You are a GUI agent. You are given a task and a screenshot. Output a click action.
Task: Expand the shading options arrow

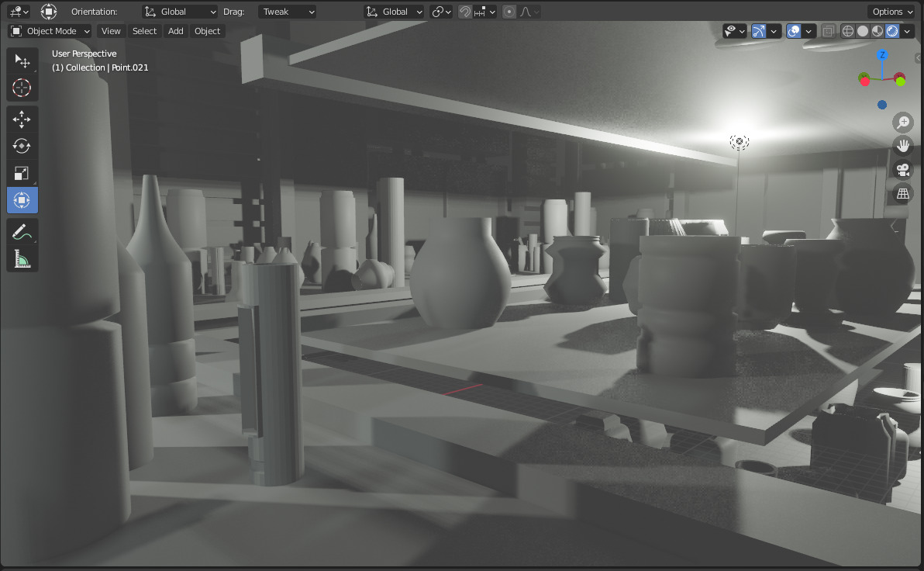click(x=908, y=31)
